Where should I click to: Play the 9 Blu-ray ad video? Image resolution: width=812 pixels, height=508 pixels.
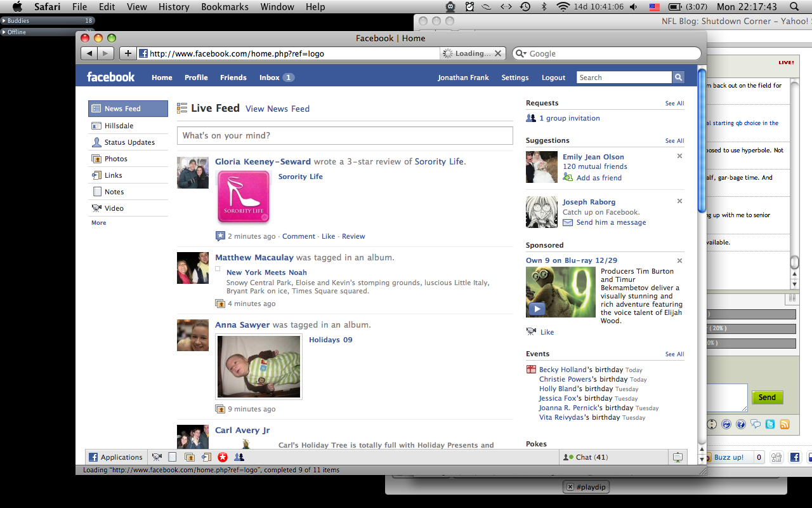click(537, 309)
